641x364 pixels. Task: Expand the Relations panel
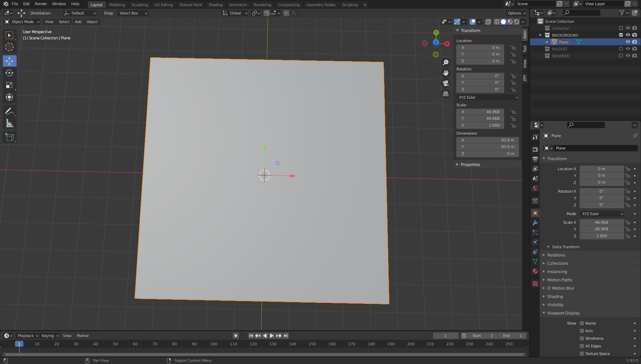click(556, 255)
